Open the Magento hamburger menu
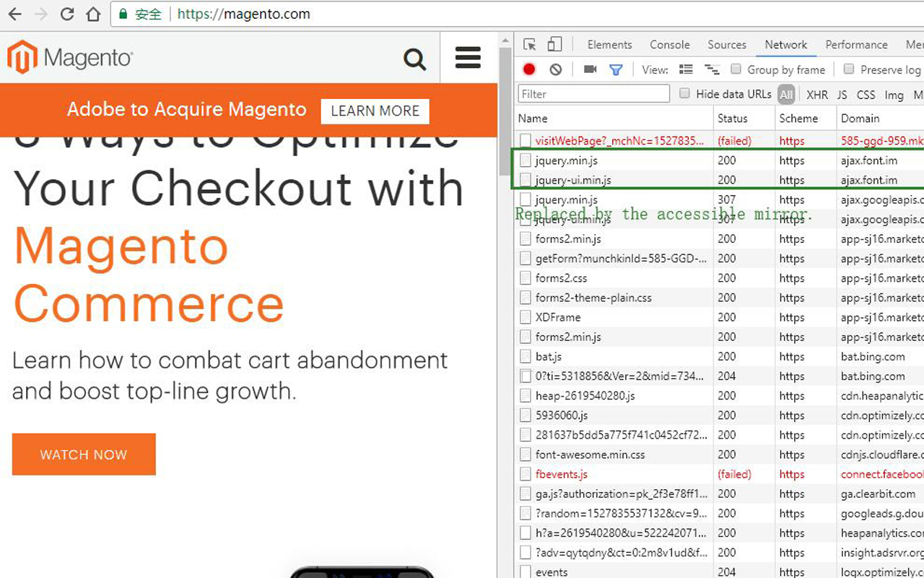 click(468, 58)
